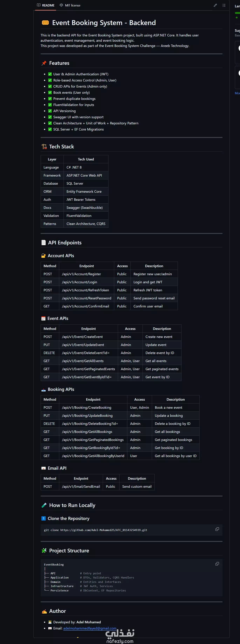This screenshot has height=644, width=240.
Task: Click the Tech Stack heading
Action: click(61, 146)
